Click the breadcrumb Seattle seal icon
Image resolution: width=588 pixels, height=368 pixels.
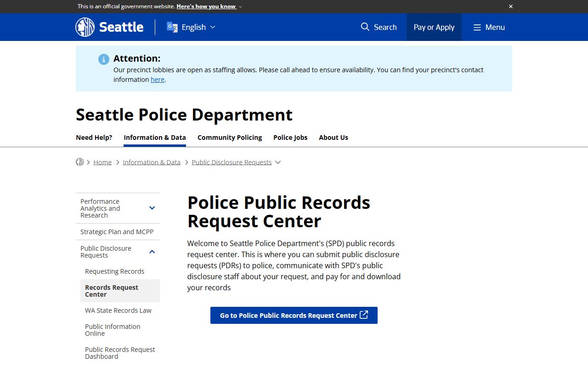point(80,162)
